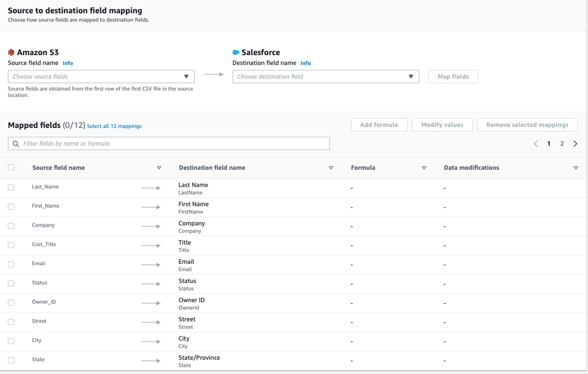Switch to page 2 of mappings
This screenshot has height=374, width=588.
[x=562, y=144]
